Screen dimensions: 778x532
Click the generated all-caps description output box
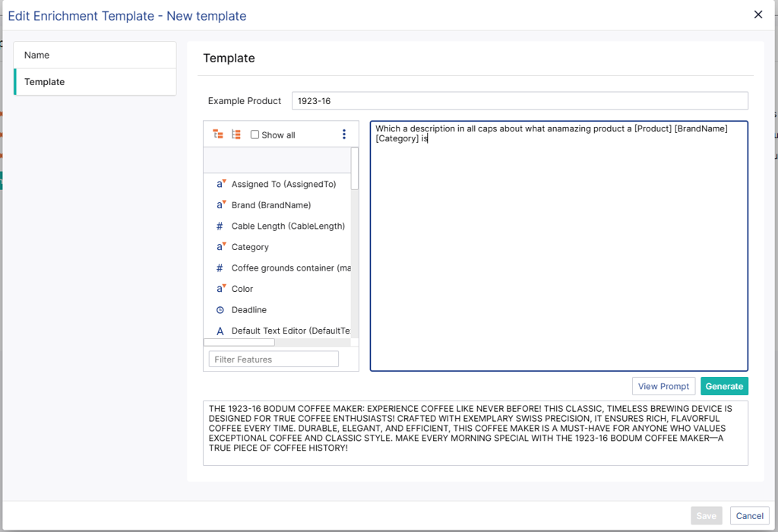(x=476, y=432)
